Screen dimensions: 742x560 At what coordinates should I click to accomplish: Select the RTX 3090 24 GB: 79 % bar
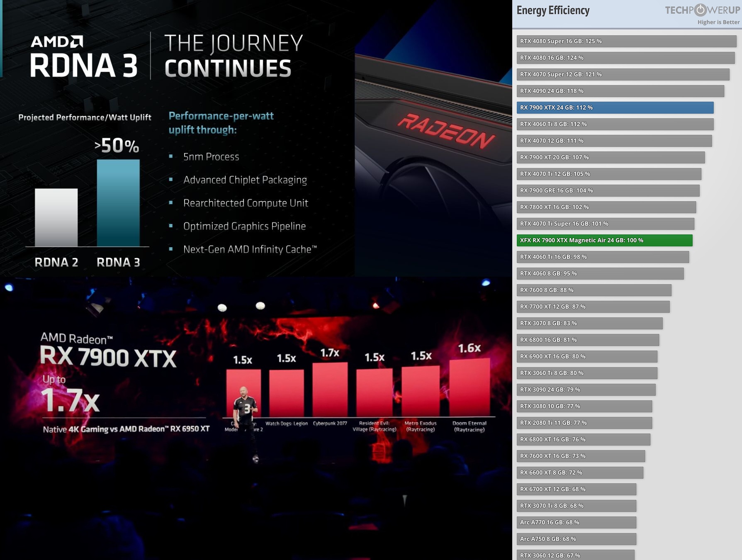[x=586, y=390]
